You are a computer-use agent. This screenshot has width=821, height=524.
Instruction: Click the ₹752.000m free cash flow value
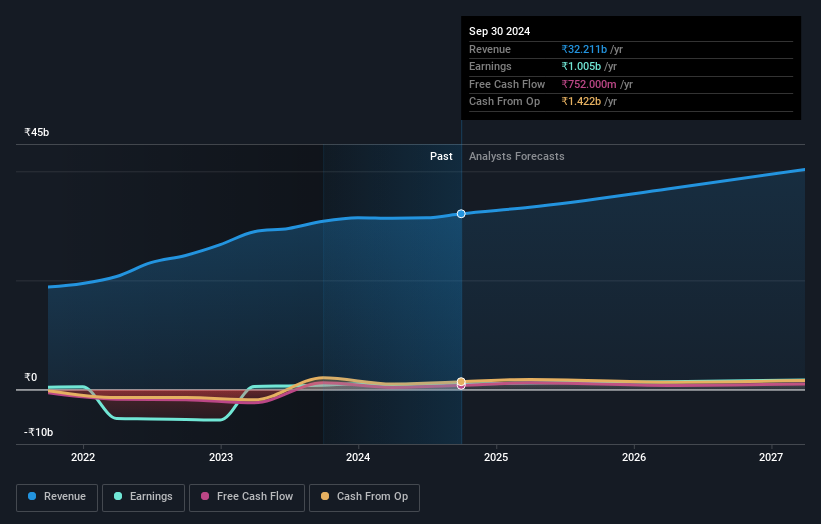[589, 84]
